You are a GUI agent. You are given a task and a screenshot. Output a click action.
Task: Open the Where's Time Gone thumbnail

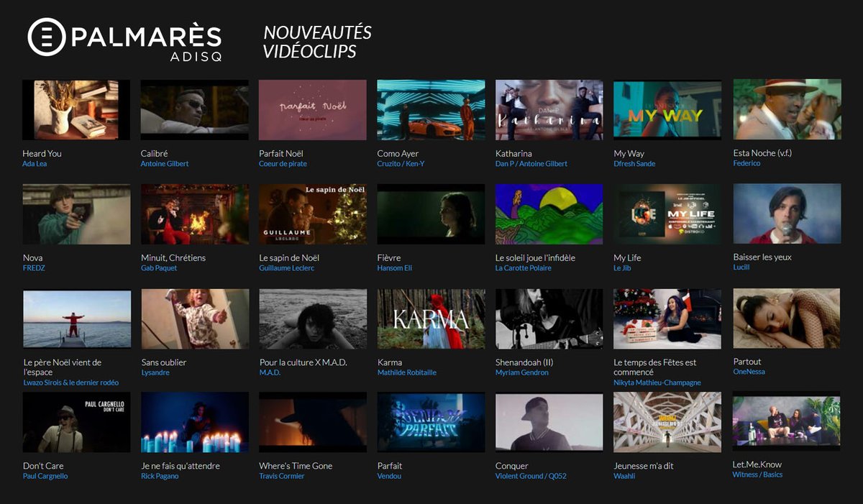coord(313,423)
